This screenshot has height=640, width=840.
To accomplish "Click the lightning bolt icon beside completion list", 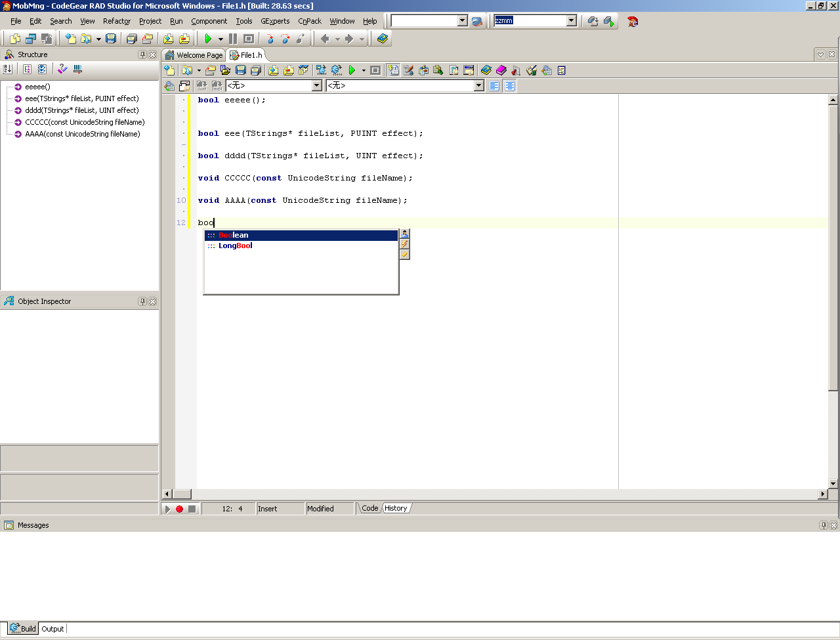I will click(405, 244).
